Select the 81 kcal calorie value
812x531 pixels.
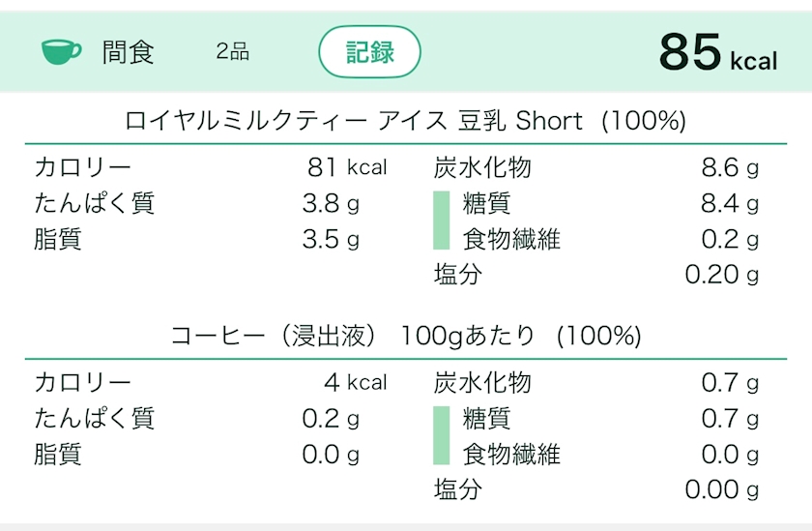pyautogui.click(x=347, y=167)
